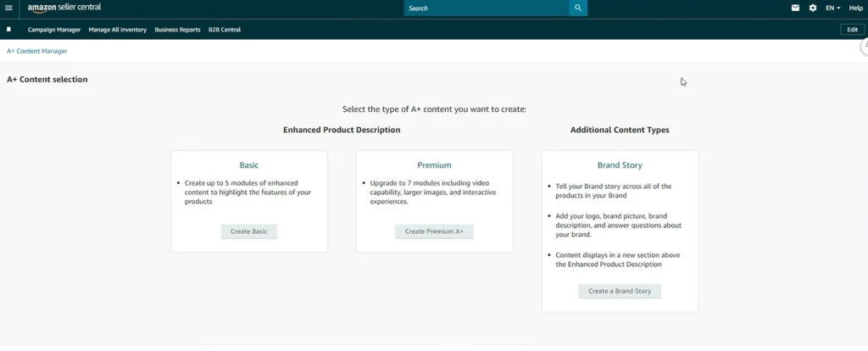Screen dimensions: 868x351
Task: Click the Create Basic button
Action: click(249, 231)
